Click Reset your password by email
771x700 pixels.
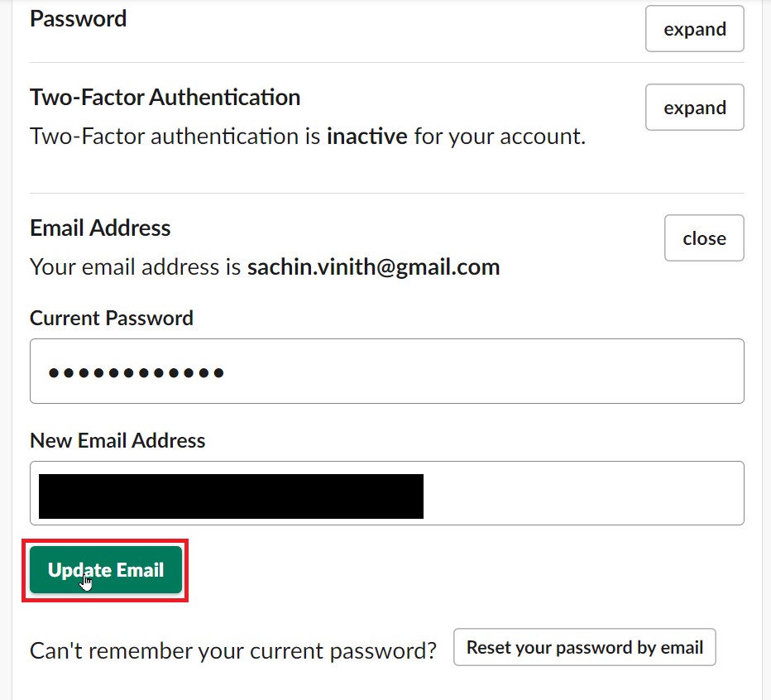coord(584,647)
